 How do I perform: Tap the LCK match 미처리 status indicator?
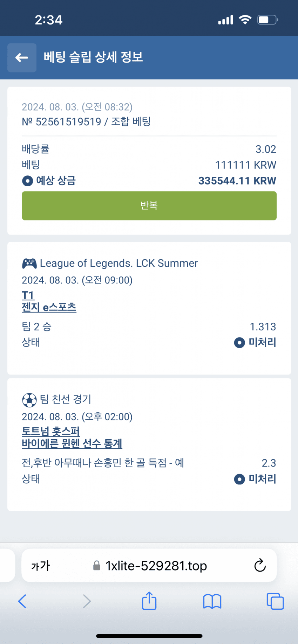pyautogui.click(x=255, y=342)
